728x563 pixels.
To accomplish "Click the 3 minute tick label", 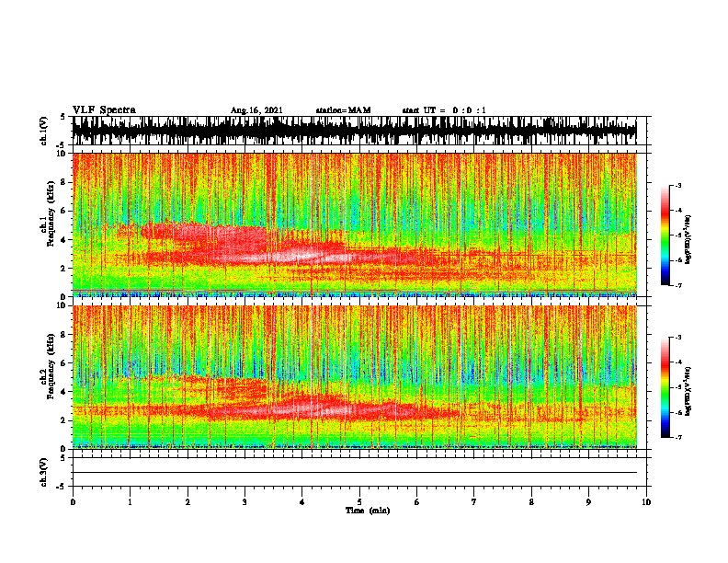I will pyautogui.click(x=245, y=502).
